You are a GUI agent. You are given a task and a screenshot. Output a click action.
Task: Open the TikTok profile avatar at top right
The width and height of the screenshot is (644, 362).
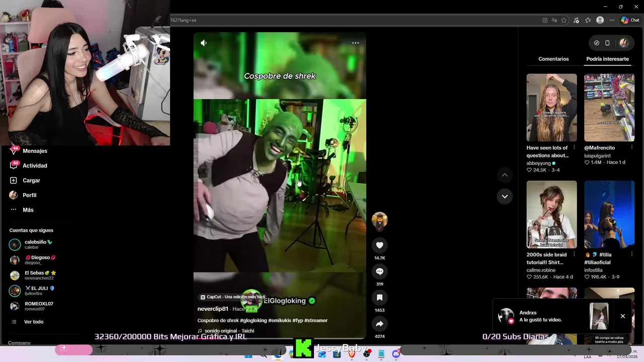(x=624, y=43)
